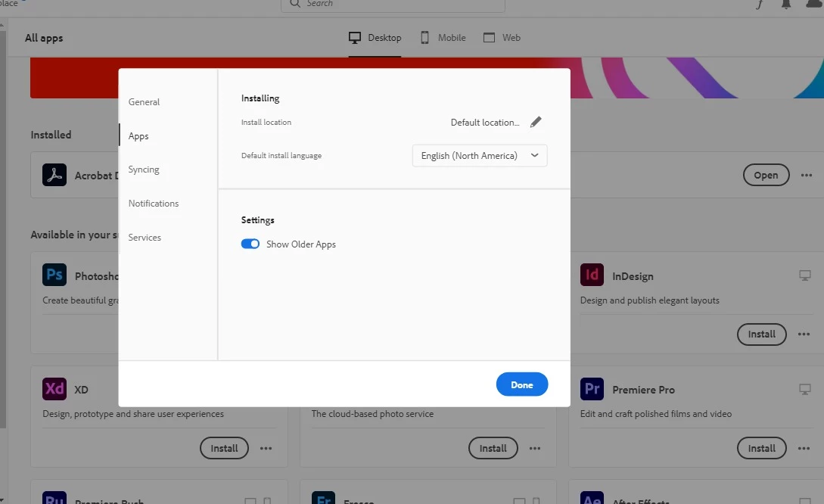Open the Syncing preferences tab
The width and height of the screenshot is (824, 504).
point(144,170)
